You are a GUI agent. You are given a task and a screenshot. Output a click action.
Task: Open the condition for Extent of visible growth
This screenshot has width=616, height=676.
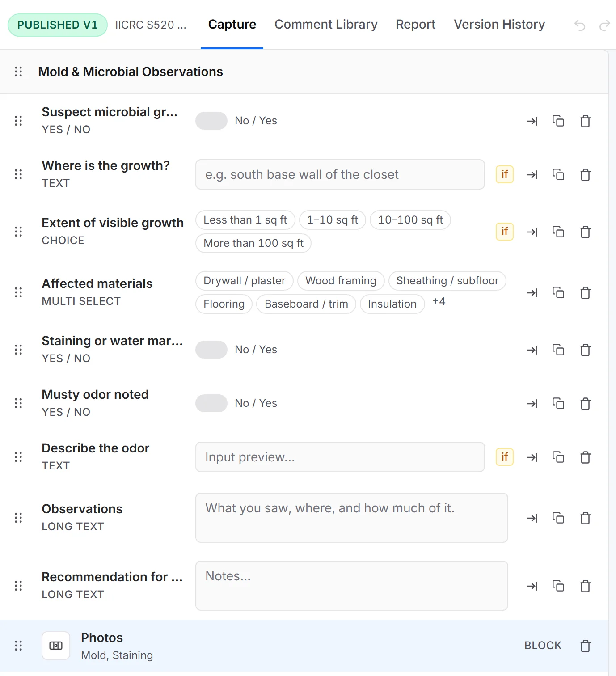click(x=505, y=232)
